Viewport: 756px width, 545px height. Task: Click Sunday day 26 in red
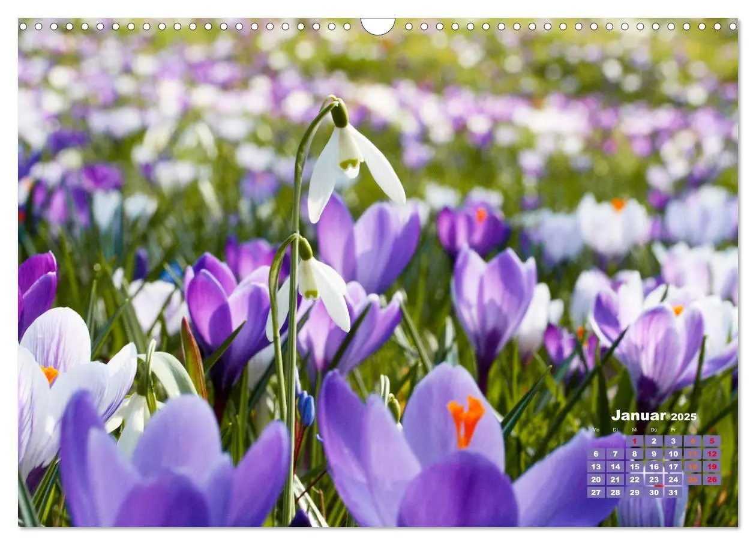pos(712,479)
